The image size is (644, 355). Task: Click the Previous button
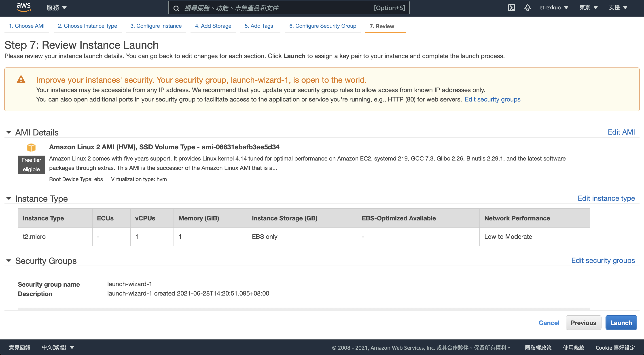(583, 323)
